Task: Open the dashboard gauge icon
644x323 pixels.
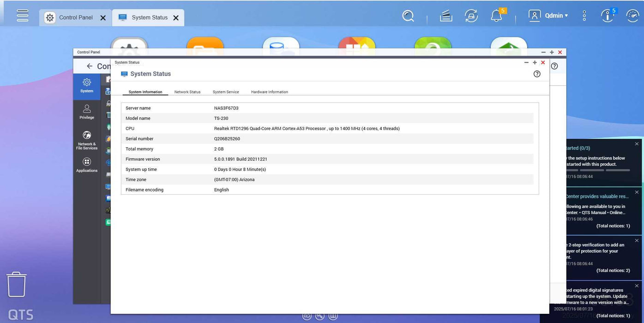Action: (632, 16)
